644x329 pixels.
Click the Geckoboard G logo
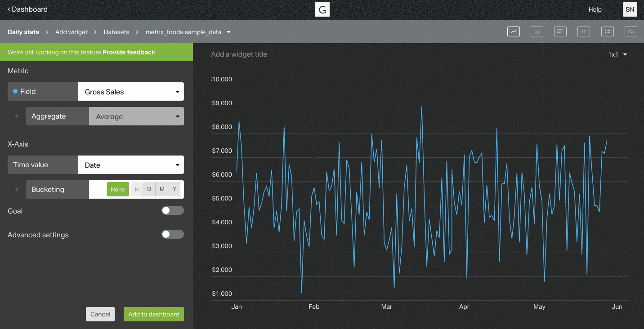[x=322, y=9]
